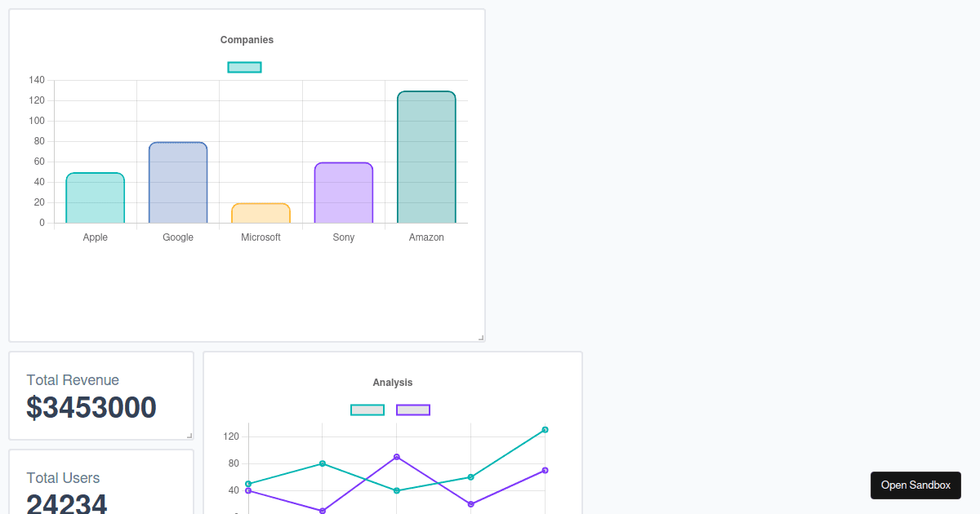Click the Total Users label
This screenshot has width=980, height=514.
pos(63,478)
